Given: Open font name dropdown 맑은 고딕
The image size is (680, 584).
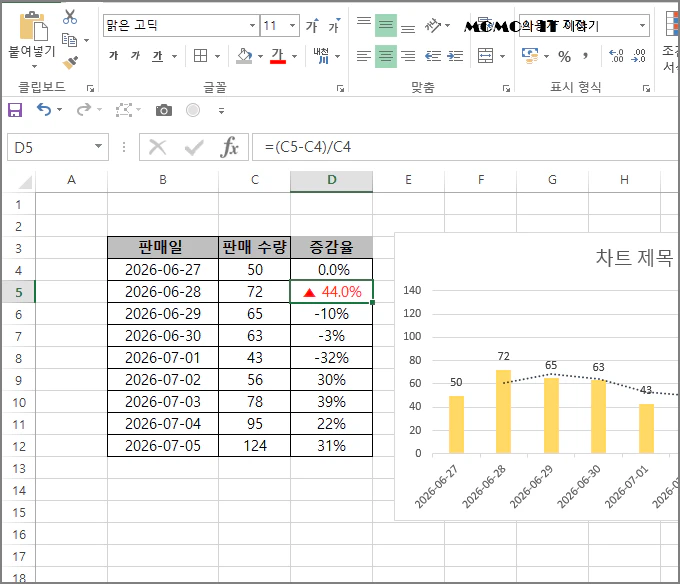Looking at the screenshot, I should point(252,26).
